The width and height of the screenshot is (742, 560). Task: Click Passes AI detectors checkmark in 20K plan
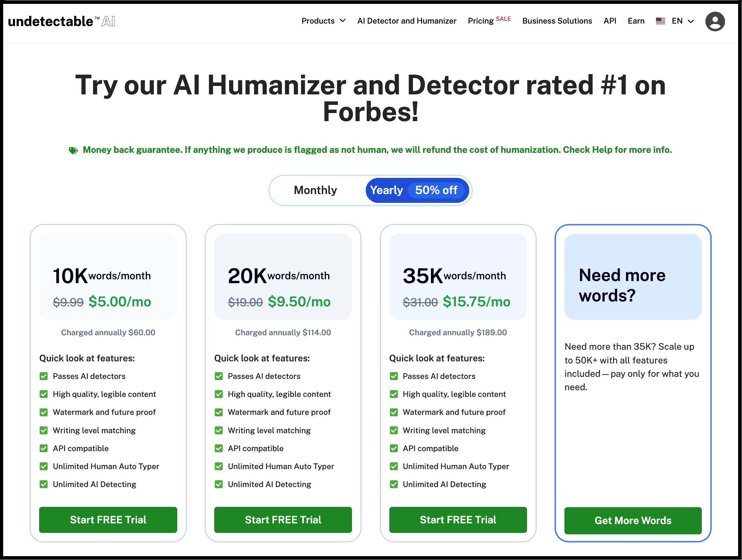tap(219, 376)
